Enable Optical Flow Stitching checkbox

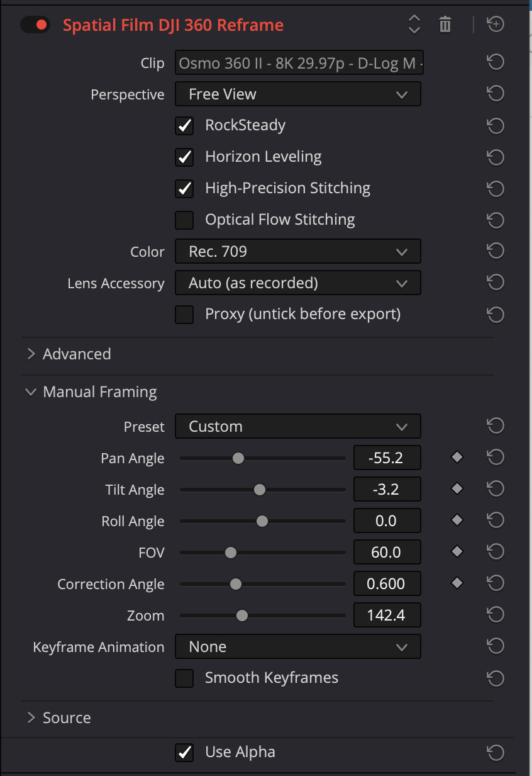184,220
